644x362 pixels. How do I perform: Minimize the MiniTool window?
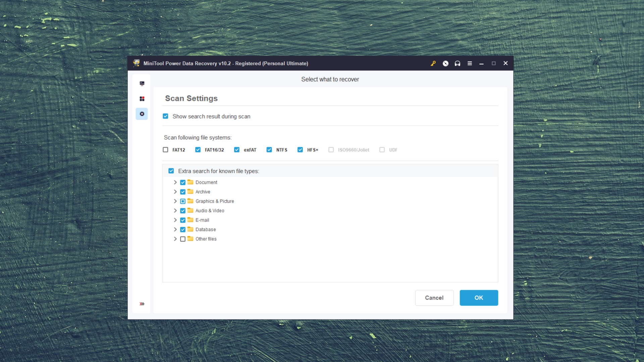coord(481,63)
